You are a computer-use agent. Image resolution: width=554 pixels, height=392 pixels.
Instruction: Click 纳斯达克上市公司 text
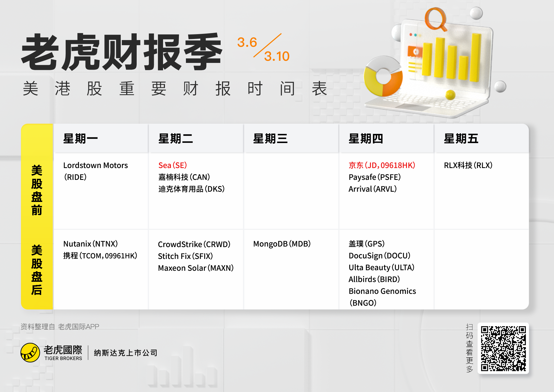point(125,353)
